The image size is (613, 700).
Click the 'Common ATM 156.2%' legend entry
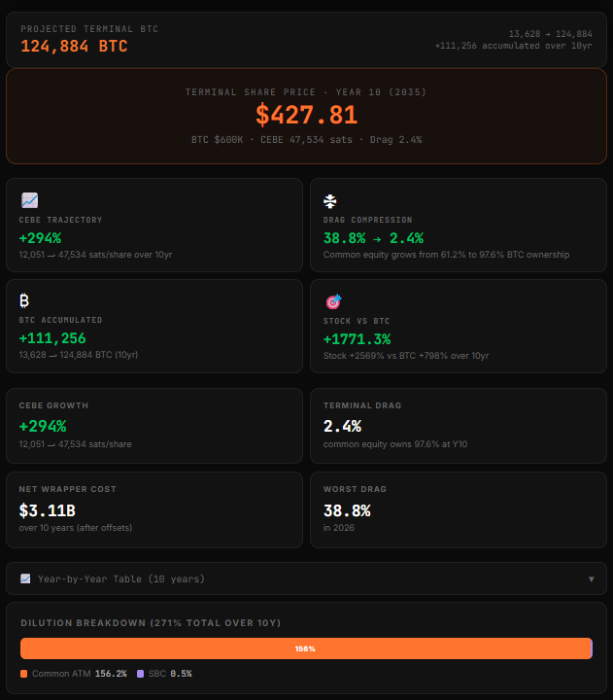[x=74, y=674]
